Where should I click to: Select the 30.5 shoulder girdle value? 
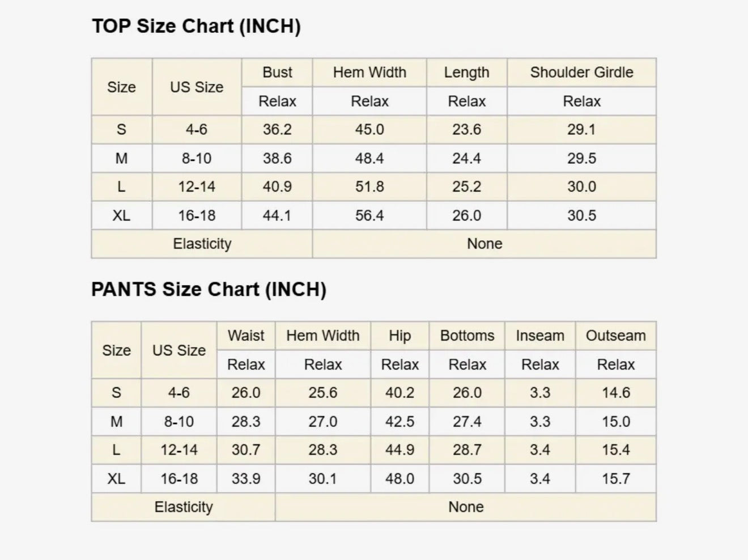581,215
